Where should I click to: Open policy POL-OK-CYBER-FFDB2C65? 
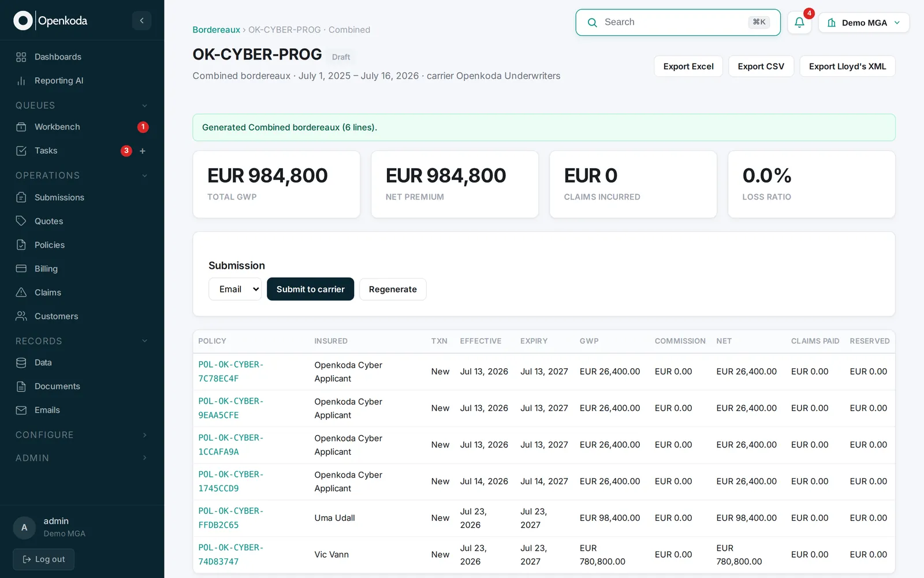pos(231,518)
